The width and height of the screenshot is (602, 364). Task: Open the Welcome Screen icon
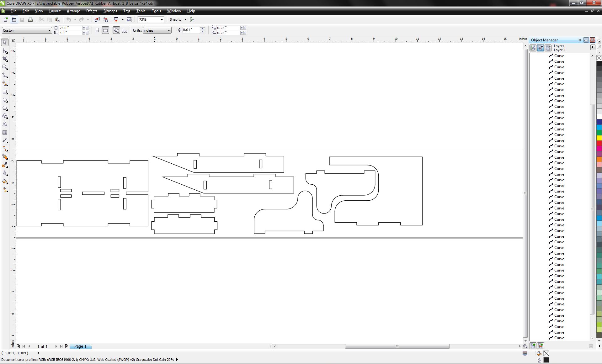coord(129,19)
